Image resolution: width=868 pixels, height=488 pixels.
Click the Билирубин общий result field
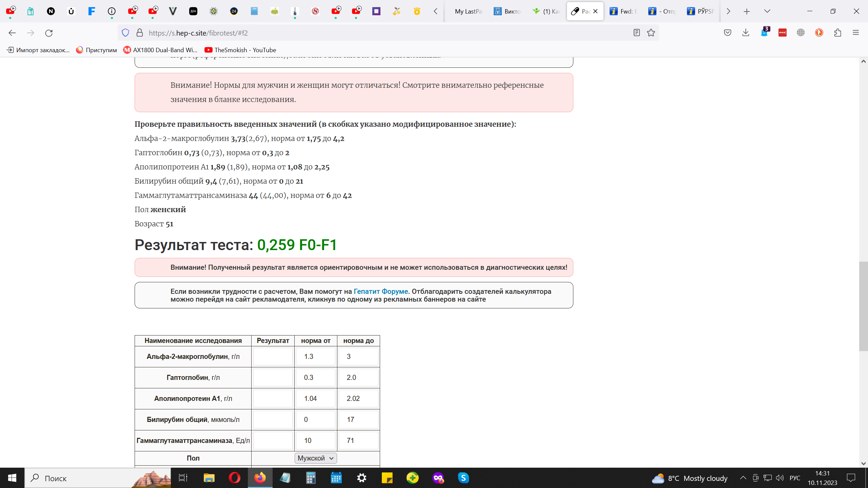coord(273,420)
